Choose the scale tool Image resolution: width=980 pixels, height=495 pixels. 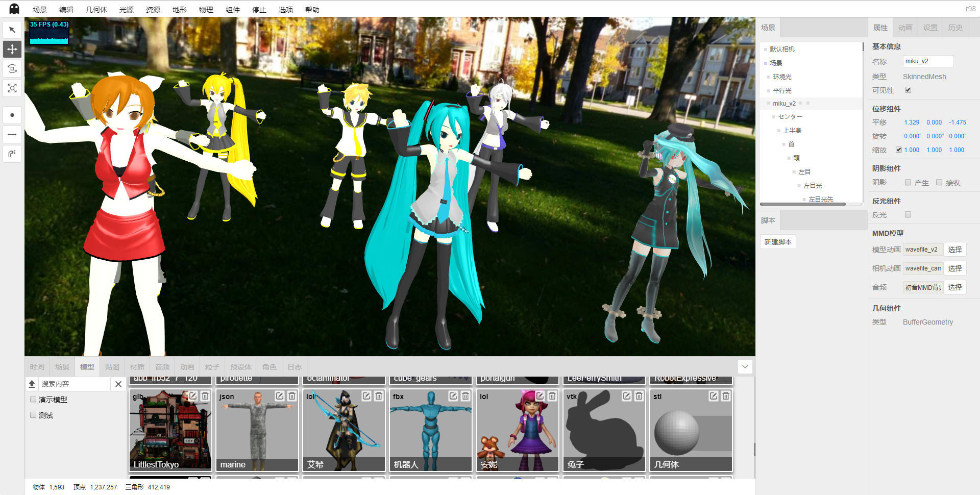click(x=12, y=88)
